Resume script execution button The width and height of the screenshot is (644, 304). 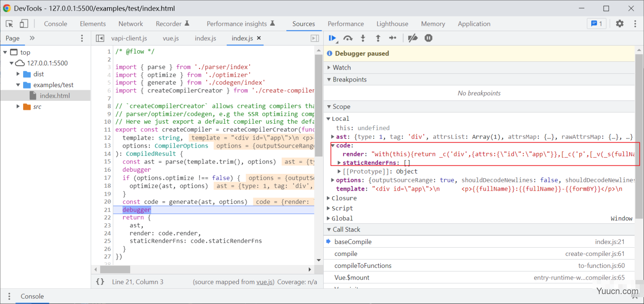pos(333,38)
